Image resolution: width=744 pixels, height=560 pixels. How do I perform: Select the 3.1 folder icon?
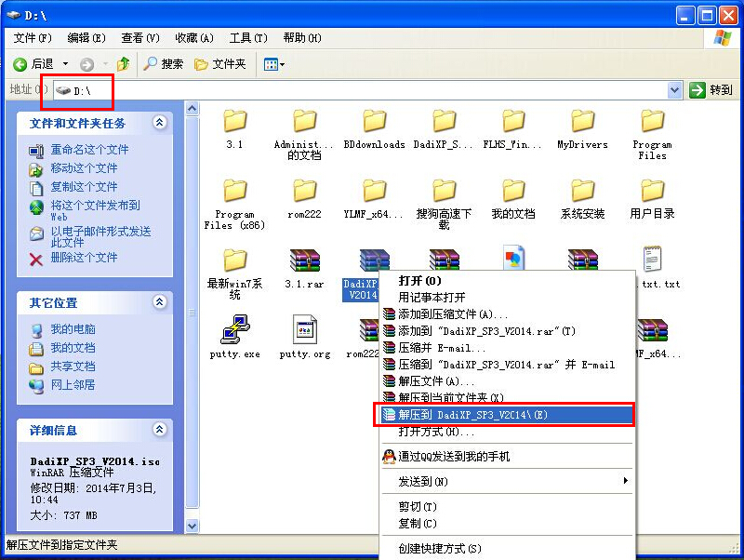tap(235, 122)
